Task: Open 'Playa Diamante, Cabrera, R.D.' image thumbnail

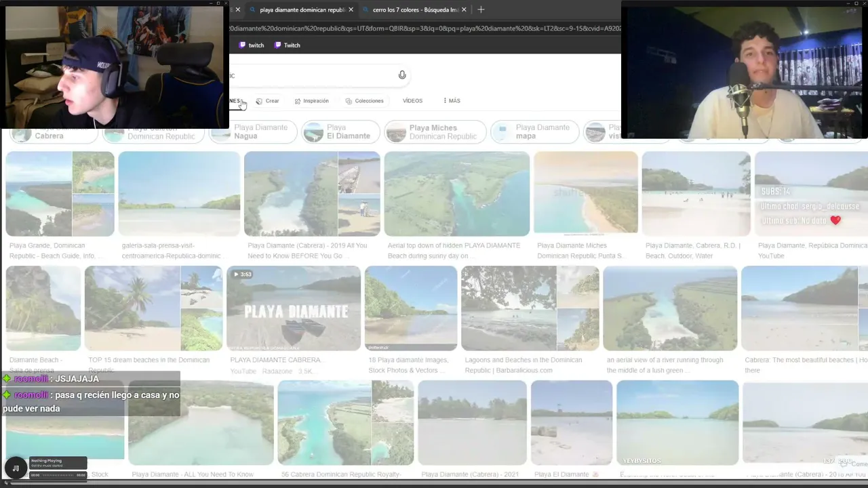Action: click(696, 194)
